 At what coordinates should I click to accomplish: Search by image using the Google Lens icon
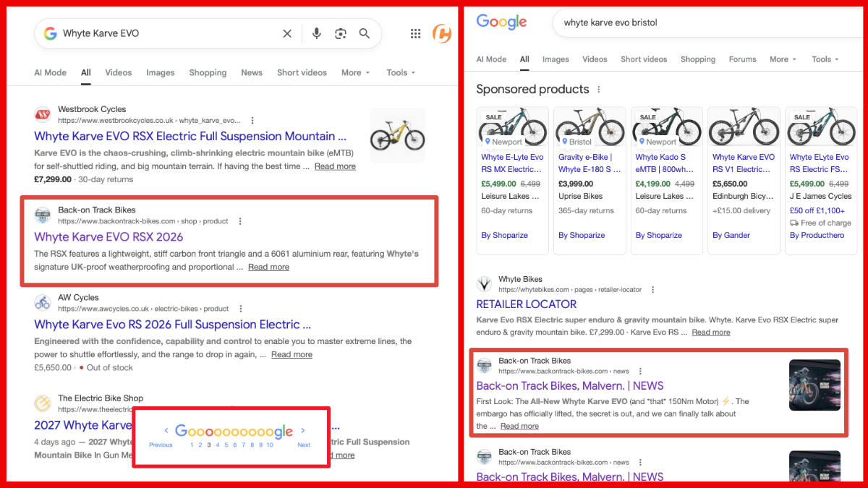[x=340, y=33]
